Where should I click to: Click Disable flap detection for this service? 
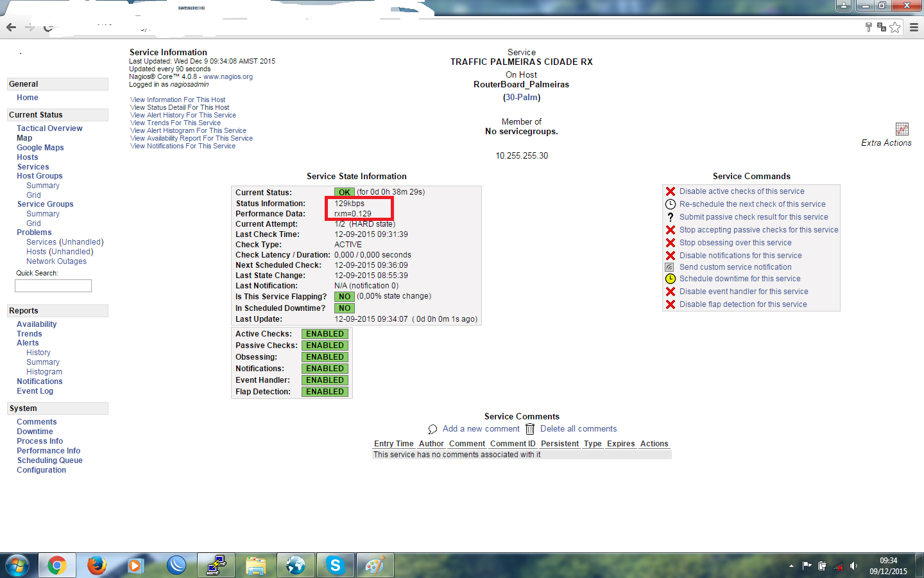[x=743, y=304]
